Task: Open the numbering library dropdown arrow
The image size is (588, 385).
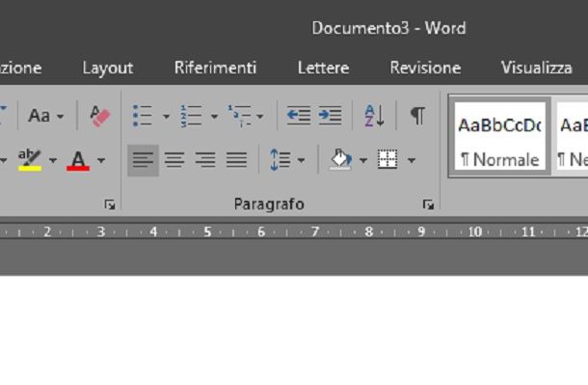Action: [x=214, y=117]
